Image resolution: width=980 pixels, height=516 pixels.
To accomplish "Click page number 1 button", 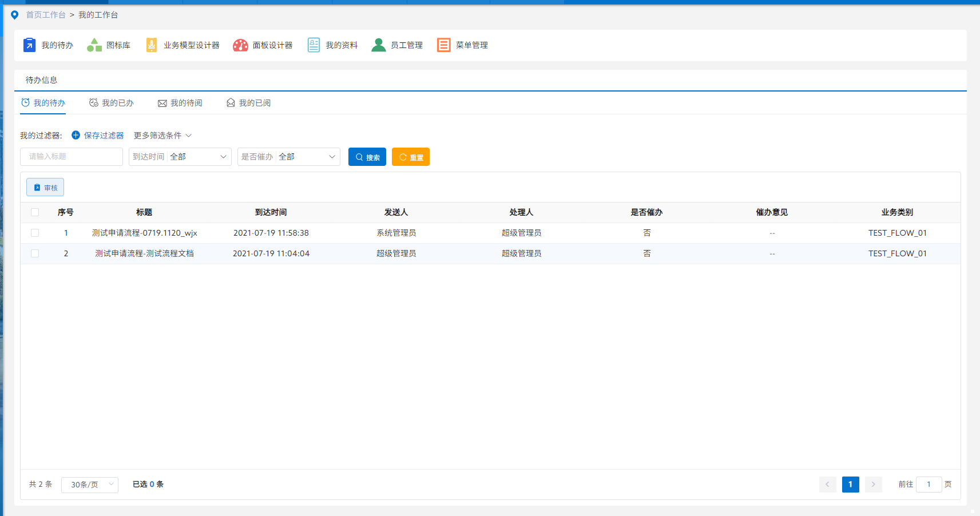I will click(x=851, y=485).
